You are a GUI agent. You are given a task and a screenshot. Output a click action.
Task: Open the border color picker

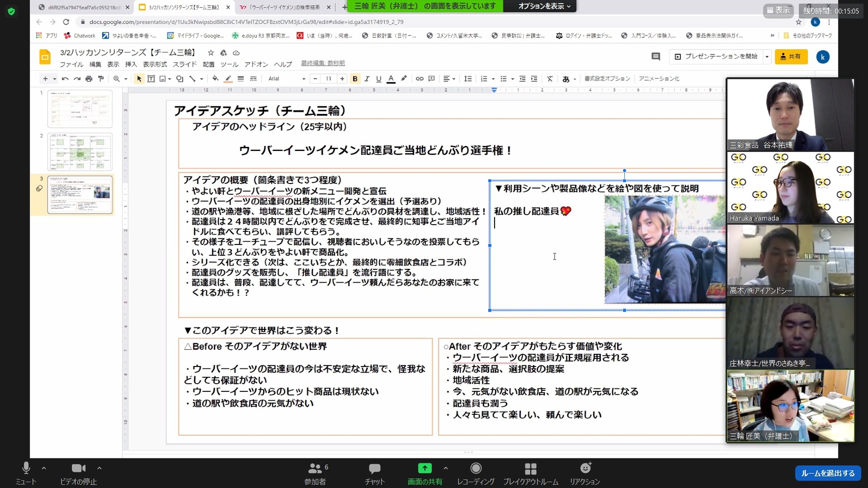pos(228,79)
